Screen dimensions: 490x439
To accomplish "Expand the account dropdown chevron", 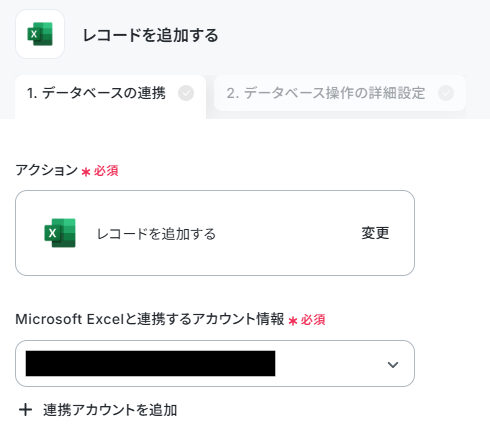I will (x=393, y=365).
